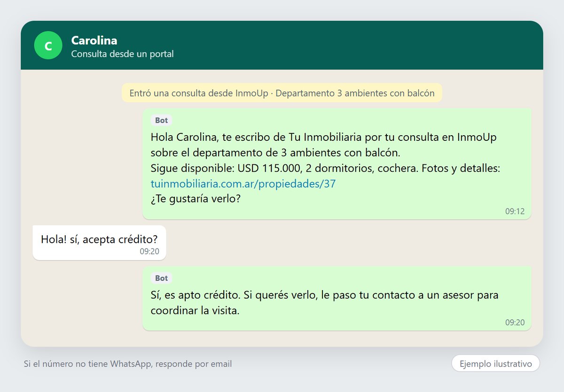This screenshot has height=392, width=564.
Task: Click the footnote 'Si el número no tiene WhatsApp'
Action: [x=128, y=364]
